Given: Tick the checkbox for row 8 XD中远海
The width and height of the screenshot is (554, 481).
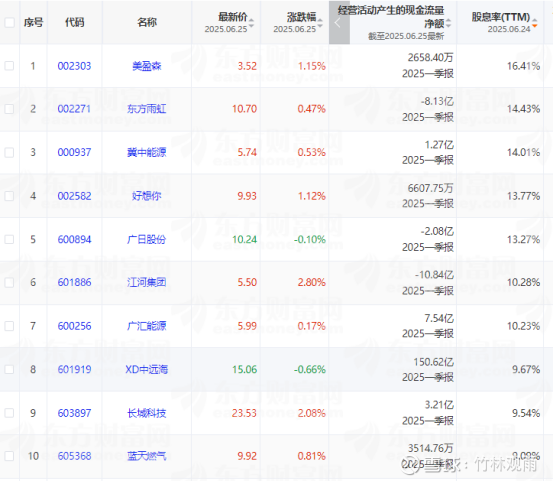Looking at the screenshot, I should click(x=9, y=369).
